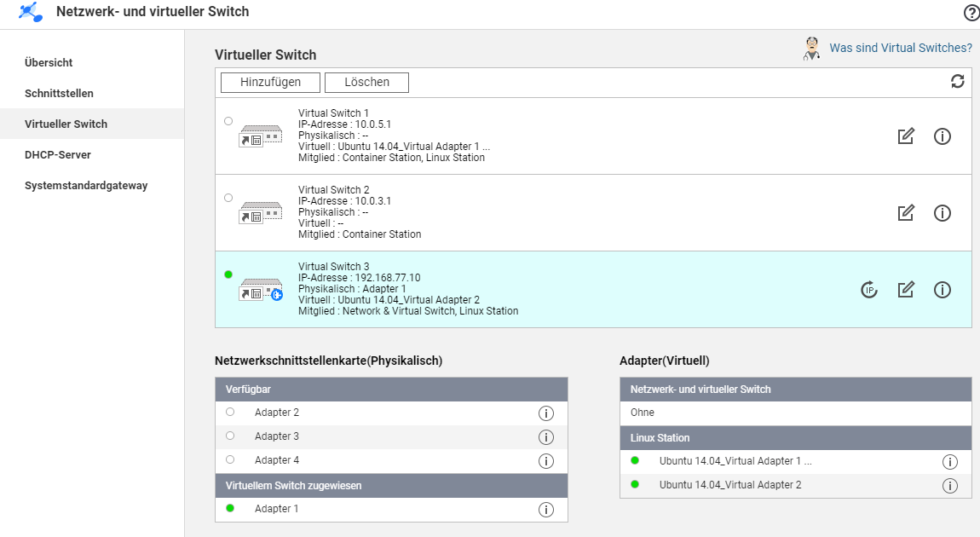Click the 'Virtuellem Switch zugewiesen' header
Image resolution: width=980 pixels, height=537 pixels.
pyautogui.click(x=391, y=486)
